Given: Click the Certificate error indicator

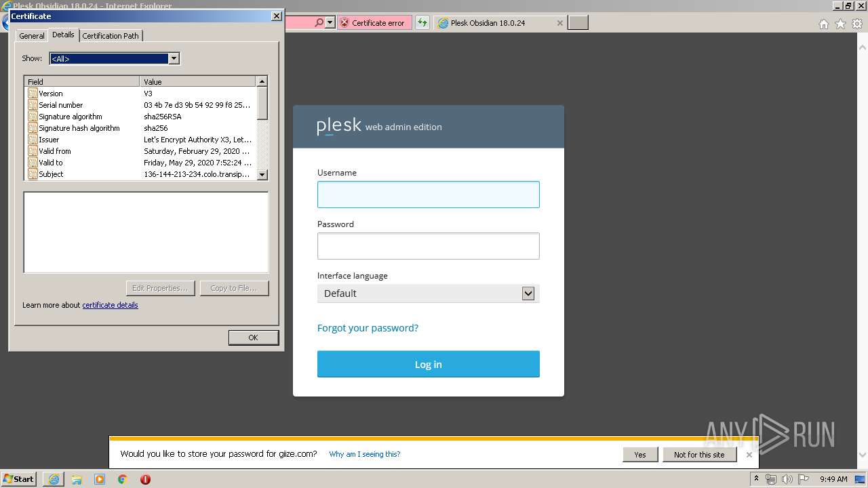Looking at the screenshot, I should (x=374, y=22).
